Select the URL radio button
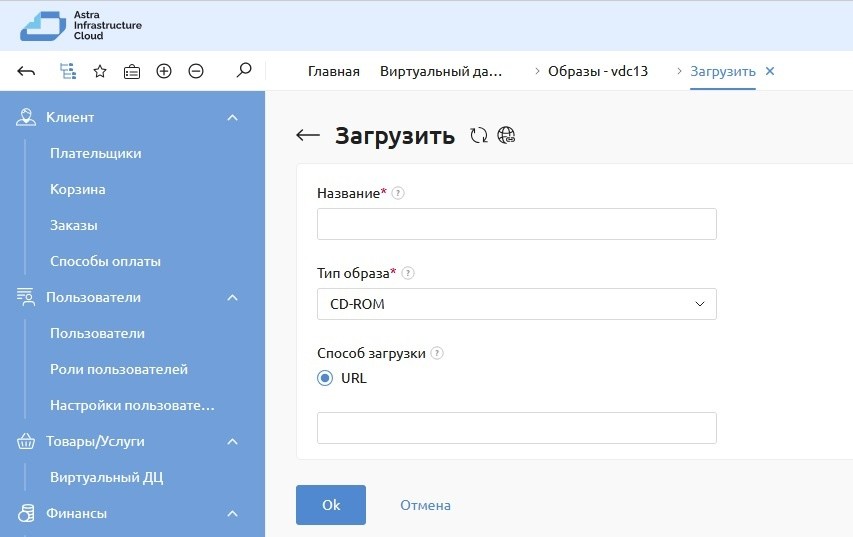Screen dimensions: 853x537 (x=325, y=378)
